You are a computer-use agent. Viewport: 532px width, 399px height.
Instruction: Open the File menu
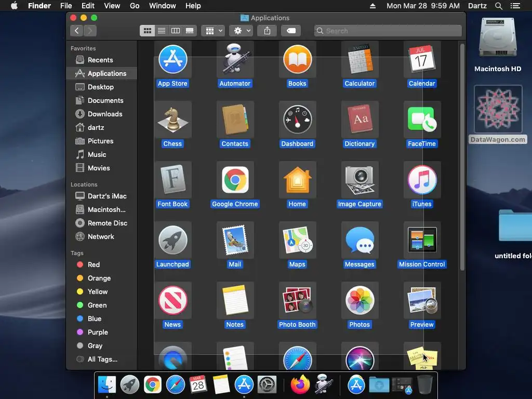pyautogui.click(x=66, y=6)
